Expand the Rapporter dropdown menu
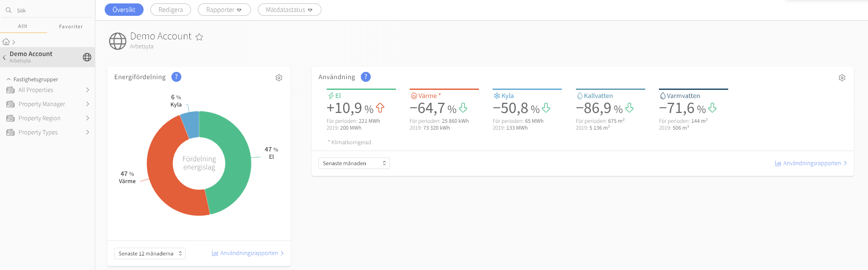The width and height of the screenshot is (868, 270). click(224, 10)
